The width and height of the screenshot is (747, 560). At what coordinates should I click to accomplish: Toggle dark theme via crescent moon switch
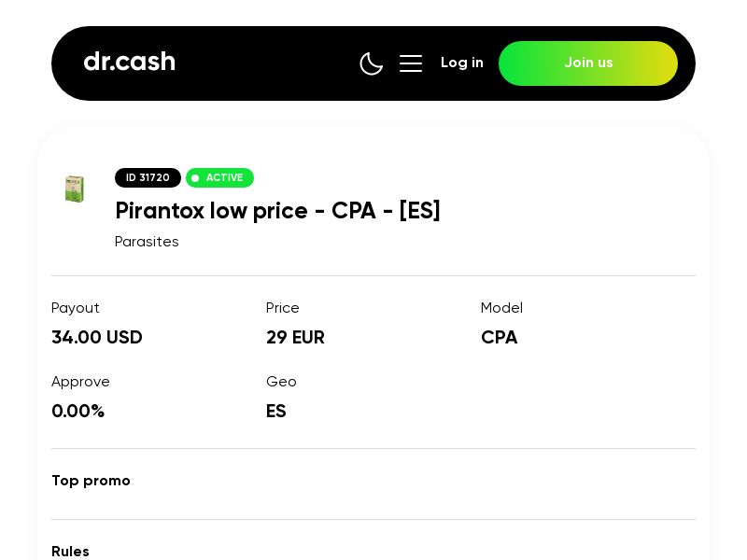click(372, 63)
